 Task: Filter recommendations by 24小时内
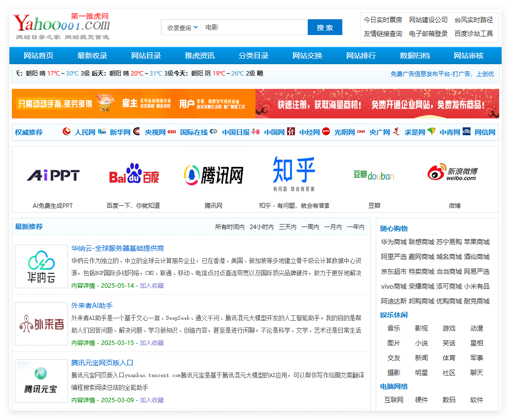[262, 227]
